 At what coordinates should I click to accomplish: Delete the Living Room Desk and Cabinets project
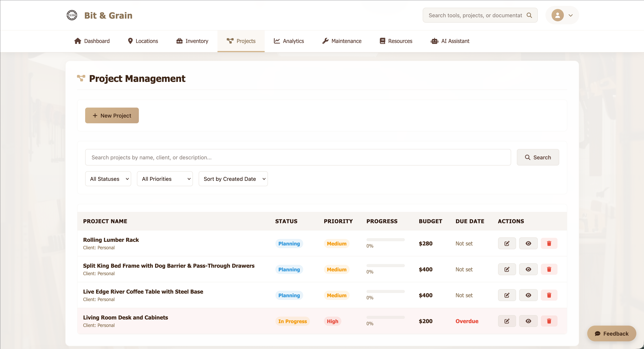tap(549, 321)
